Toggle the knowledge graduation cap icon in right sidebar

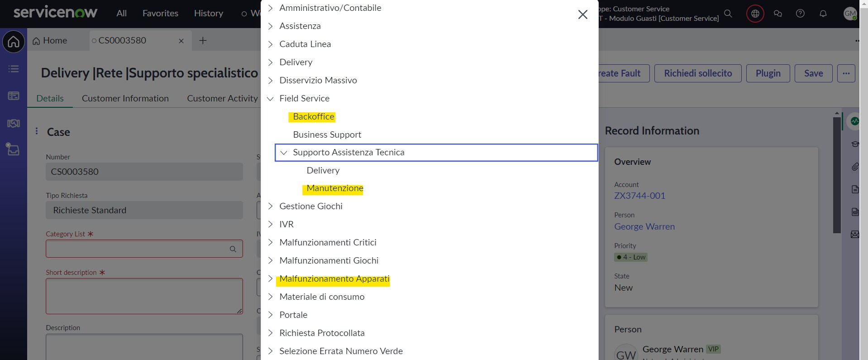(x=855, y=144)
